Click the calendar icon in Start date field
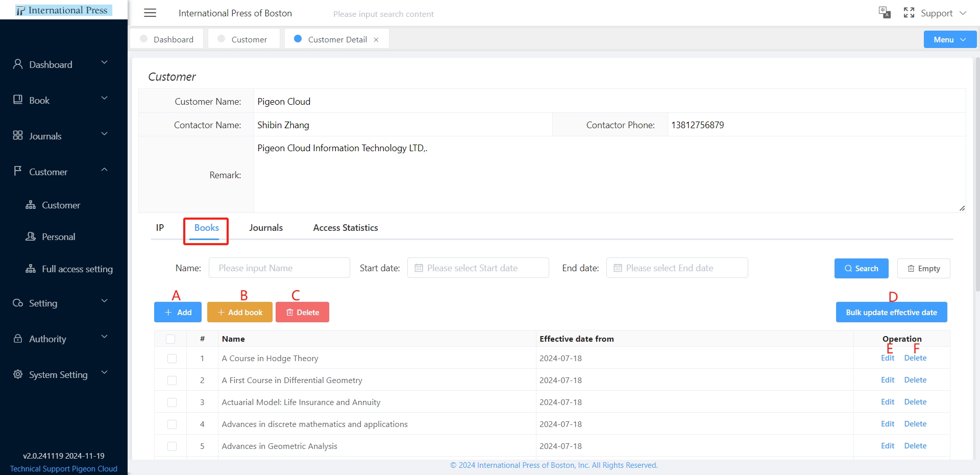Viewport: 980px width, 475px height. click(419, 268)
